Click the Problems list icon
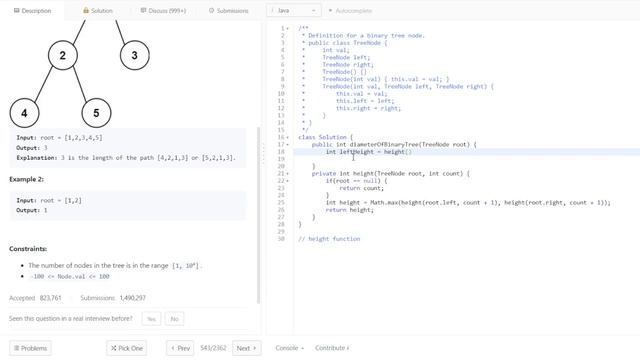 click(x=16, y=348)
